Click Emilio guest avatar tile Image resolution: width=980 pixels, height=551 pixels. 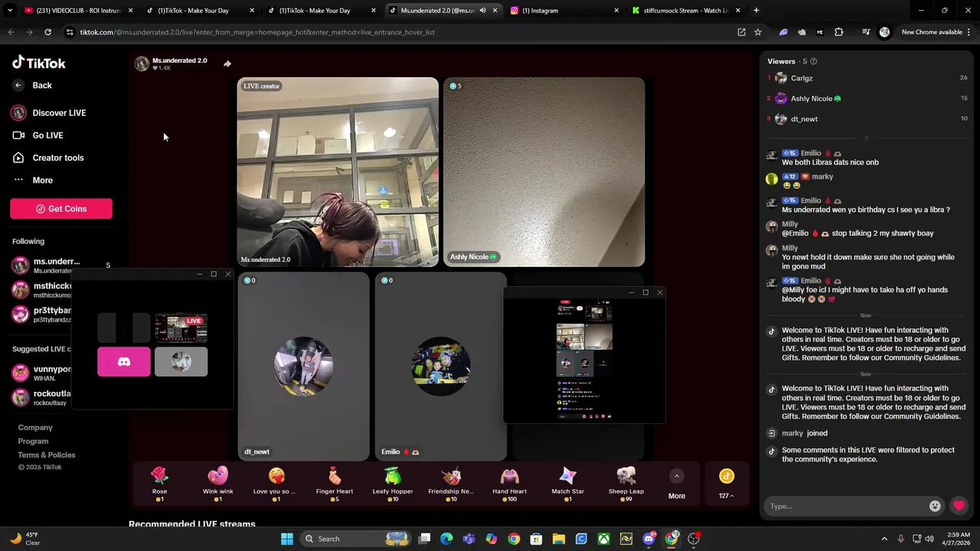coord(441,367)
